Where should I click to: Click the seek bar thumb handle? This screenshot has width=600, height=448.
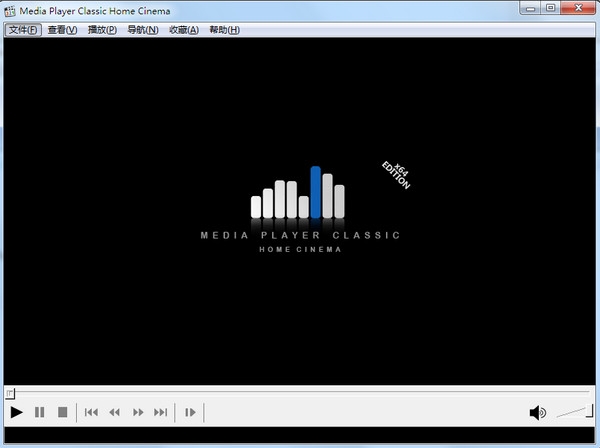click(x=10, y=393)
